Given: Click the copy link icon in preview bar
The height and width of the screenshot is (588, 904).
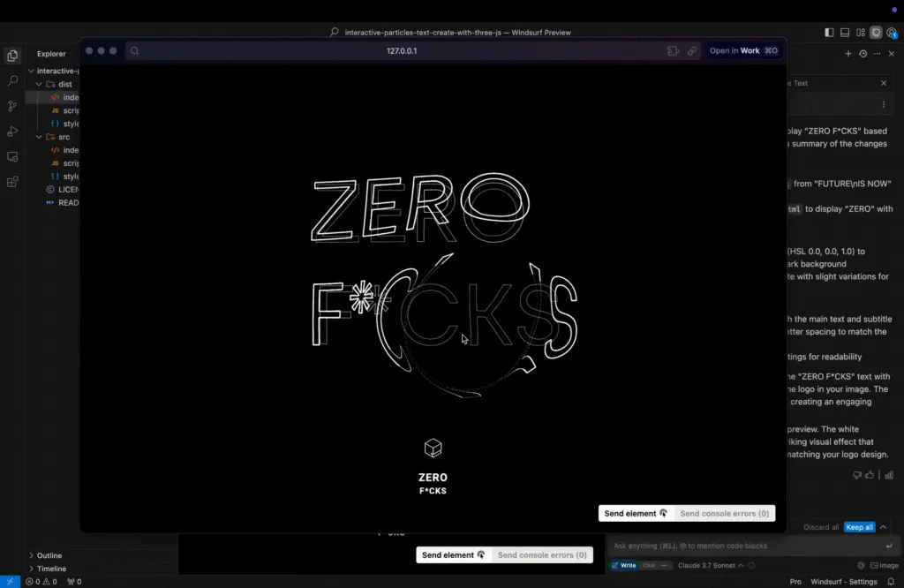Looking at the screenshot, I should [x=693, y=51].
